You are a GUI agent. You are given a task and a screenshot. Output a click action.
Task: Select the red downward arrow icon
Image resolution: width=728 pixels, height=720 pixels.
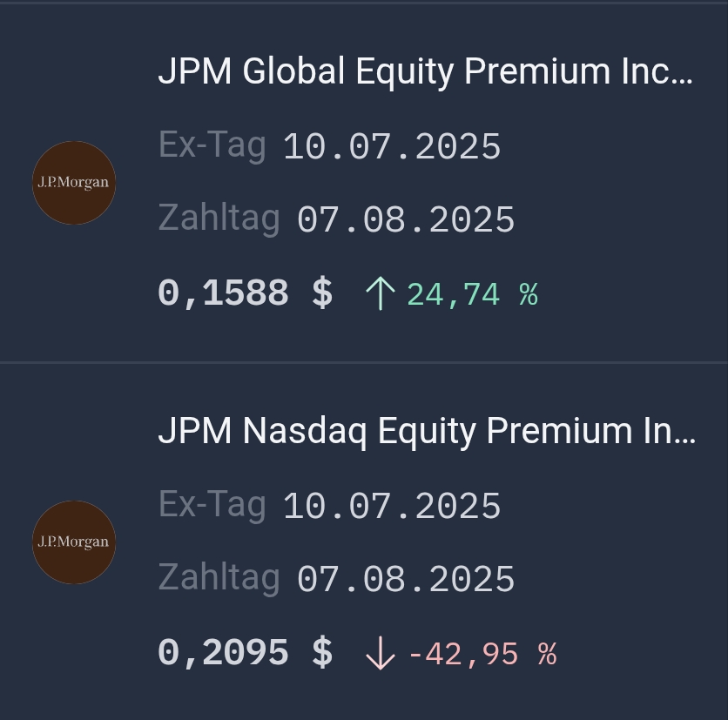(381, 653)
